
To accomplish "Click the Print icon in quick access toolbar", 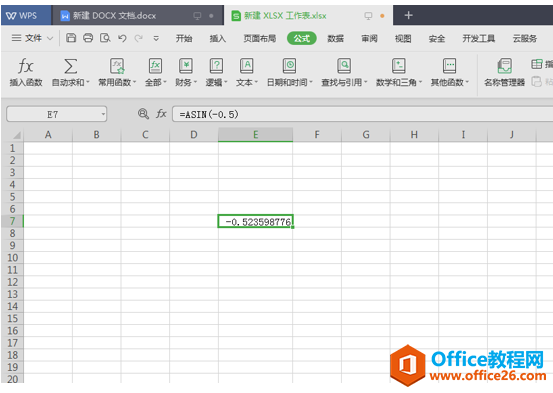I will click(x=88, y=38).
